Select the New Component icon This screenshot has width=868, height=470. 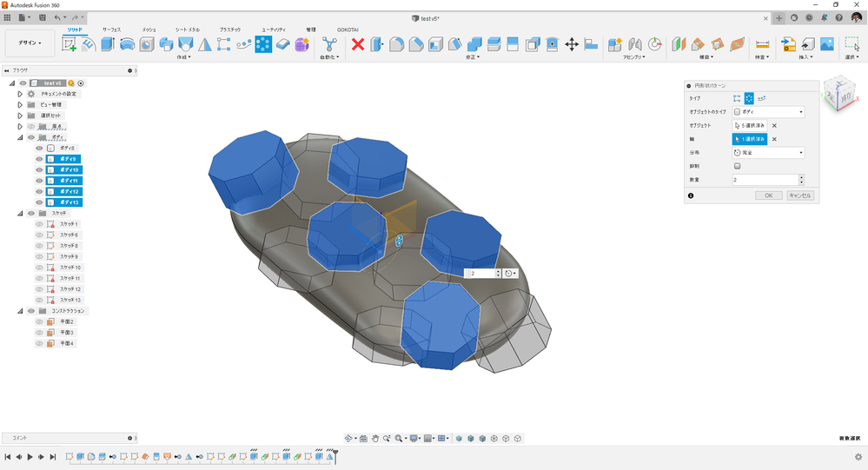(615, 44)
